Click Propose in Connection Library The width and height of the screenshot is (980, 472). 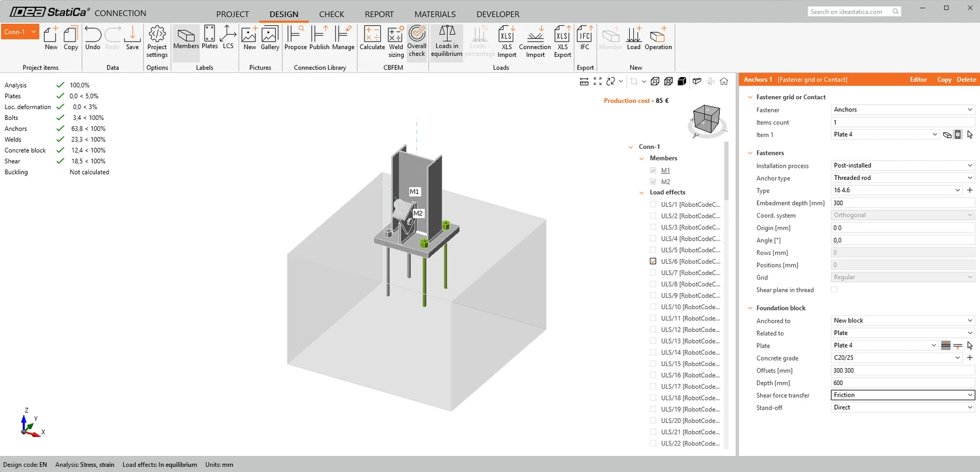(x=296, y=38)
